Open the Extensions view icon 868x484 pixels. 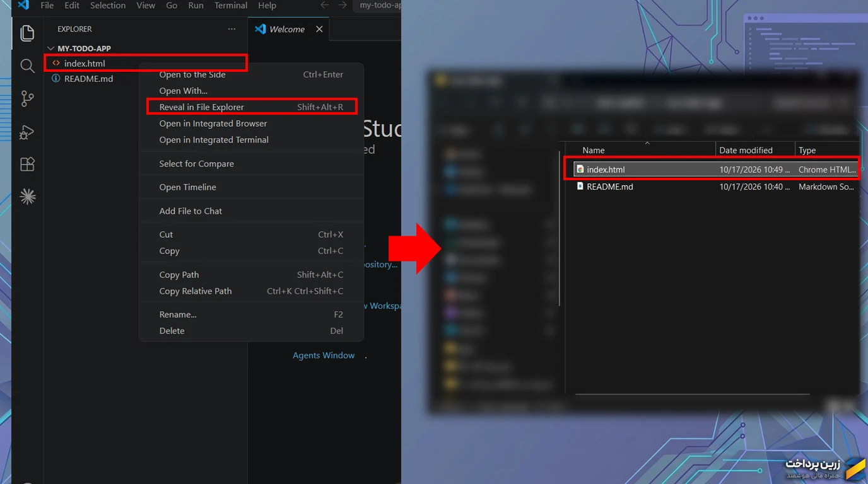click(27, 164)
